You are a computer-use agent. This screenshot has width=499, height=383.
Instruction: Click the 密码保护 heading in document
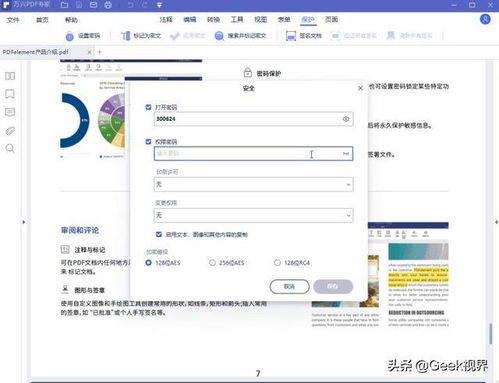pyautogui.click(x=269, y=74)
